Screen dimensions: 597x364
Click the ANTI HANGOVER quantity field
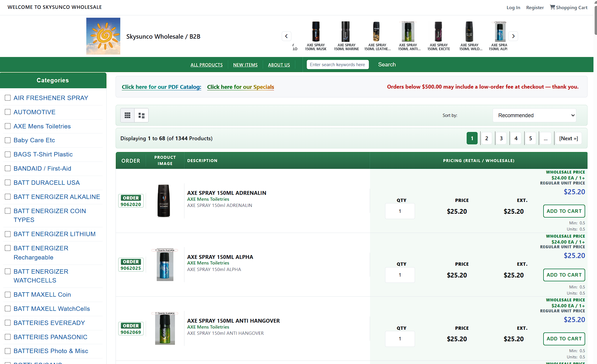[400, 339]
